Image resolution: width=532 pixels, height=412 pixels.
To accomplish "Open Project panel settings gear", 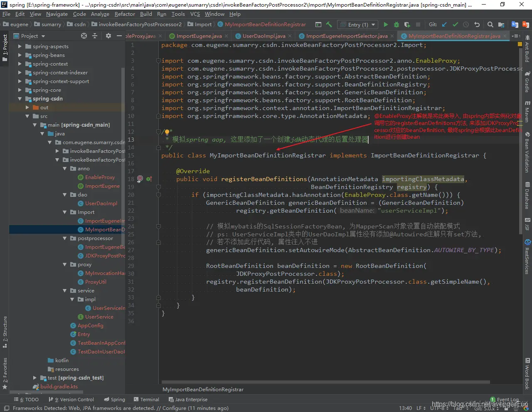I will [x=108, y=36].
